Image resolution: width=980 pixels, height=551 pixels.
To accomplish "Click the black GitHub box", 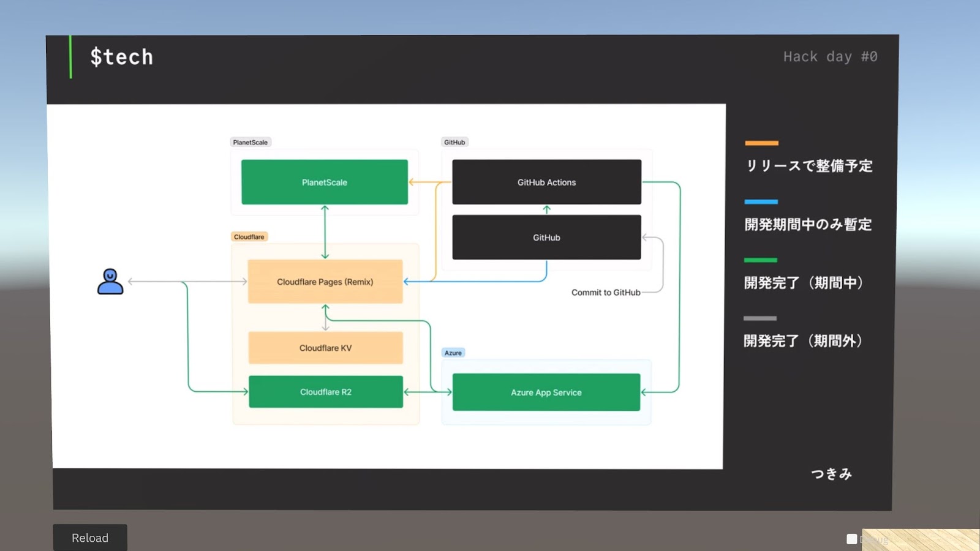I will pyautogui.click(x=546, y=238).
